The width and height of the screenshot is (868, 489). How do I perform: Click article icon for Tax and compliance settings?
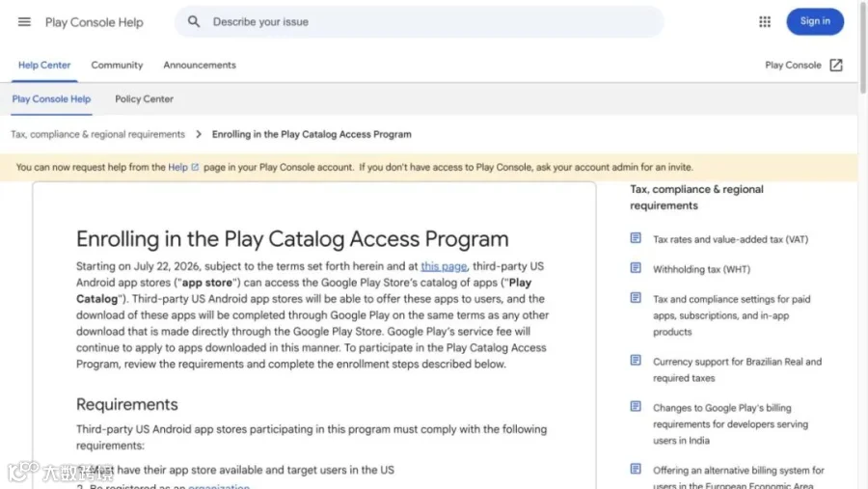(x=636, y=298)
